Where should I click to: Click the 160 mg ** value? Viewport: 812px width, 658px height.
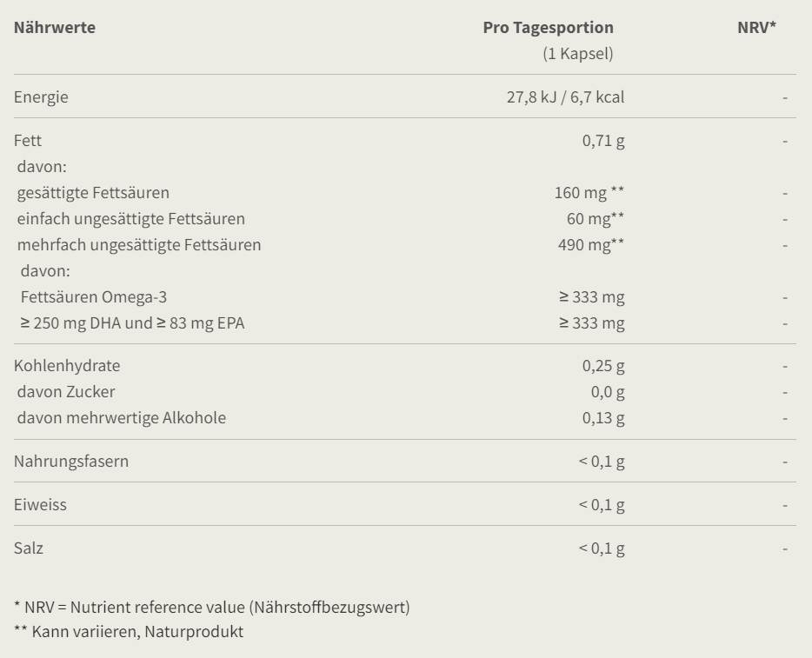tap(589, 193)
